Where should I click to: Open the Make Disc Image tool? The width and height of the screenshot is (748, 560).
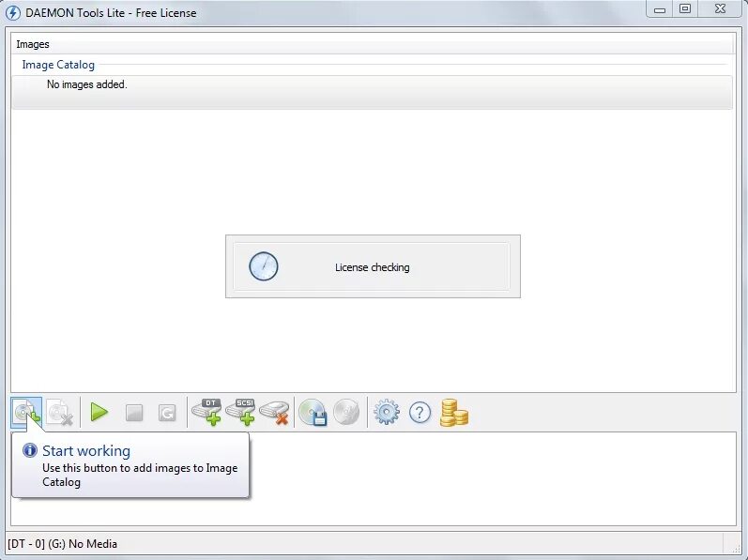point(313,412)
